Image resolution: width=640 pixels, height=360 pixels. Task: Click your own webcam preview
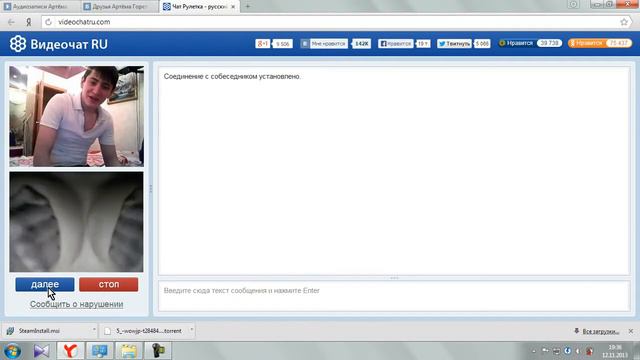pyautogui.click(x=76, y=222)
